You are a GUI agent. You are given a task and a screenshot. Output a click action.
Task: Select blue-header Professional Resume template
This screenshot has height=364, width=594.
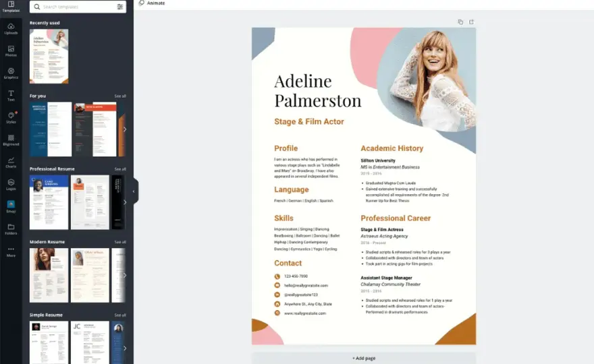click(x=49, y=202)
